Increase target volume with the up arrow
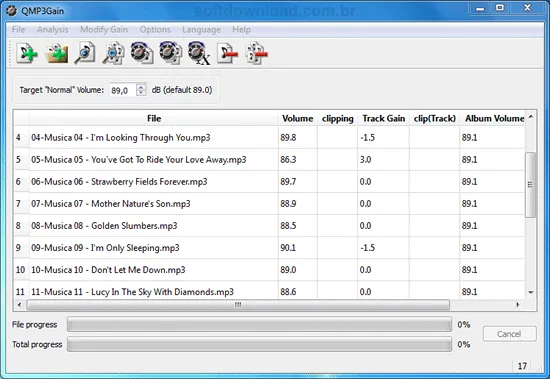Viewport: 550px width, 379px height. 141,87
